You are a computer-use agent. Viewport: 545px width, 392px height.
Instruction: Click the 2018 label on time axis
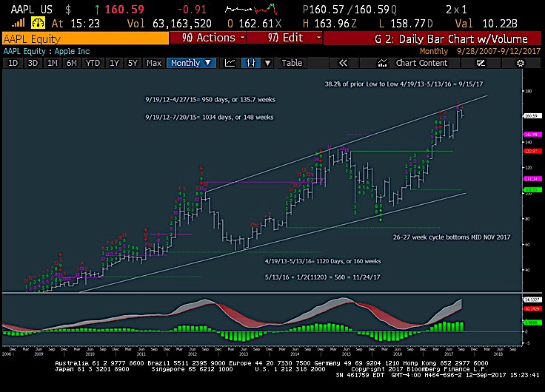(x=498, y=354)
